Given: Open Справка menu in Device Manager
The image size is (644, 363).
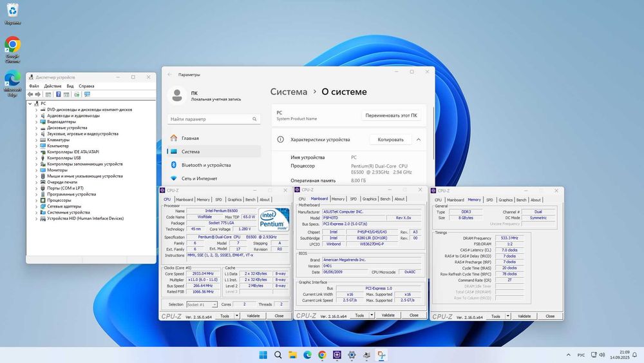Looking at the screenshot, I should [86, 86].
